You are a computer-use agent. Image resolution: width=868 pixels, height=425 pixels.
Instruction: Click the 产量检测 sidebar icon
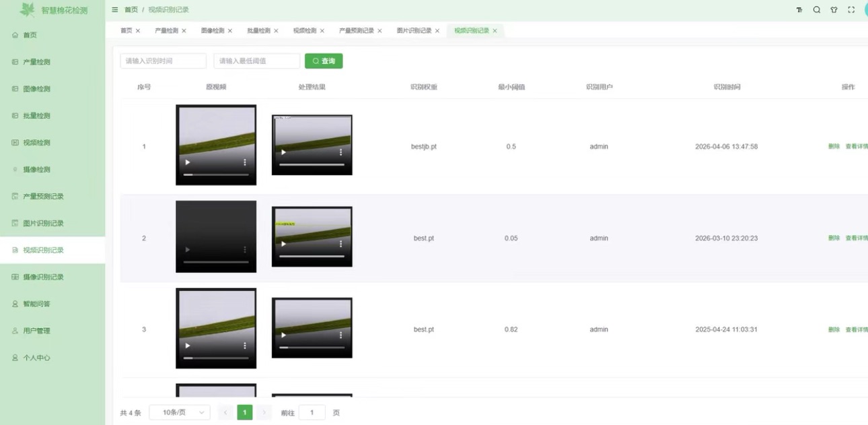point(15,62)
